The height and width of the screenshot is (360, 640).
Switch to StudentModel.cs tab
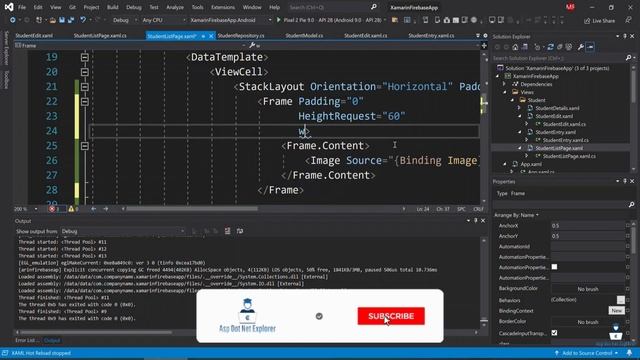tap(304, 36)
